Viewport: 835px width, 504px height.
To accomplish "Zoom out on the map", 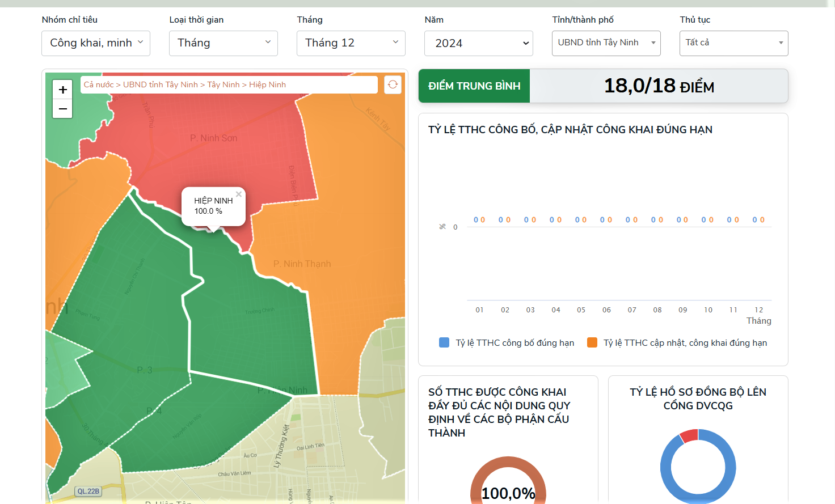I will click(x=62, y=109).
